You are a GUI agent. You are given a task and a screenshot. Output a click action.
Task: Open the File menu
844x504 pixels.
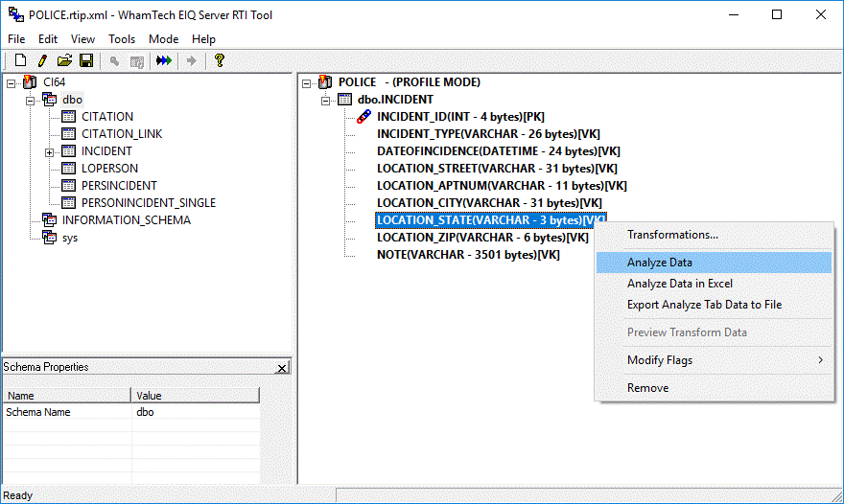16,39
